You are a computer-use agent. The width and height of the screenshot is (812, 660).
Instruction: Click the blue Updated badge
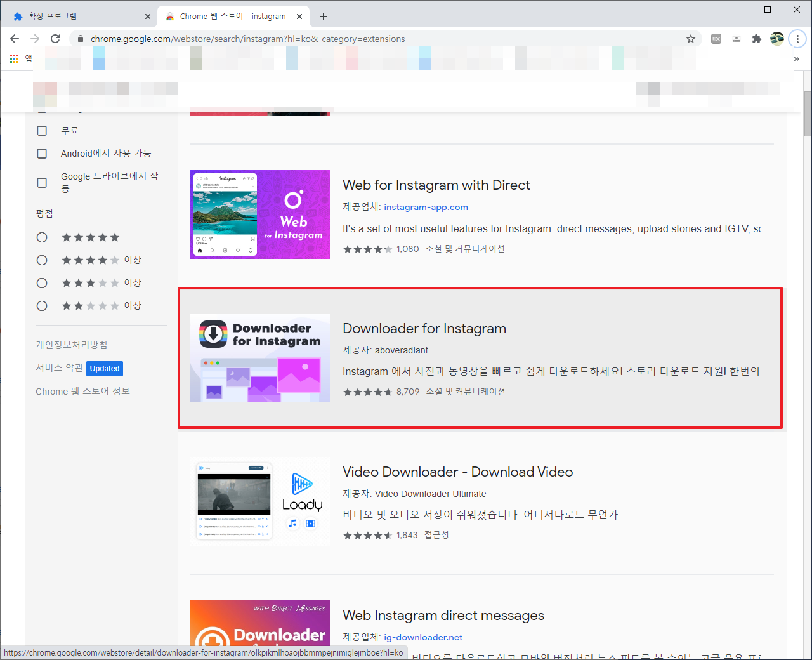click(x=105, y=369)
